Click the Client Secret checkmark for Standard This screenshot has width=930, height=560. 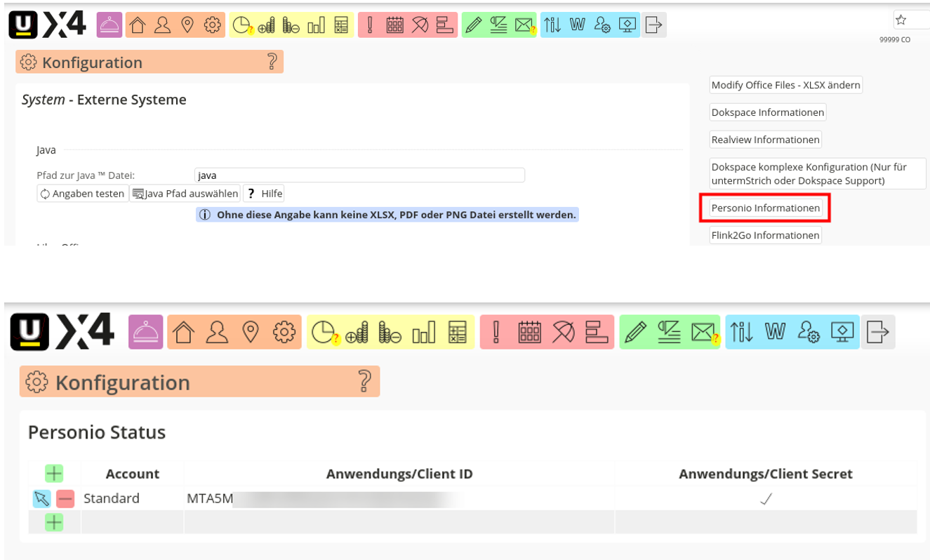coord(766,499)
